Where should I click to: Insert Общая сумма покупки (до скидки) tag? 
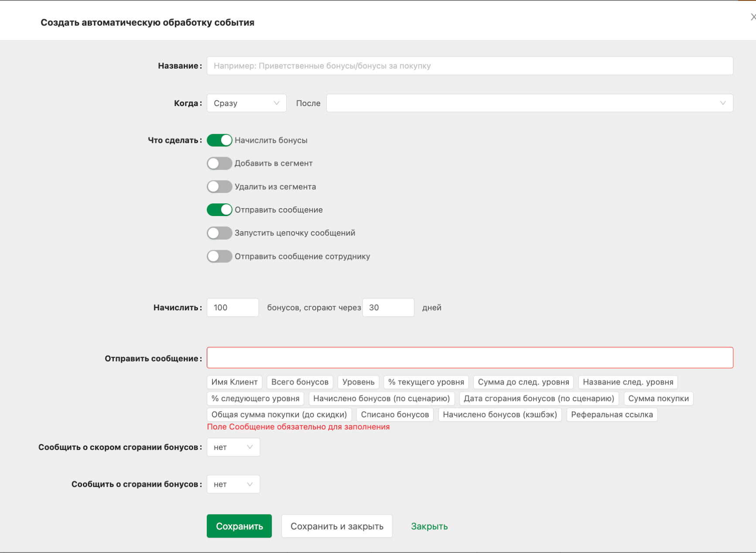(x=279, y=415)
